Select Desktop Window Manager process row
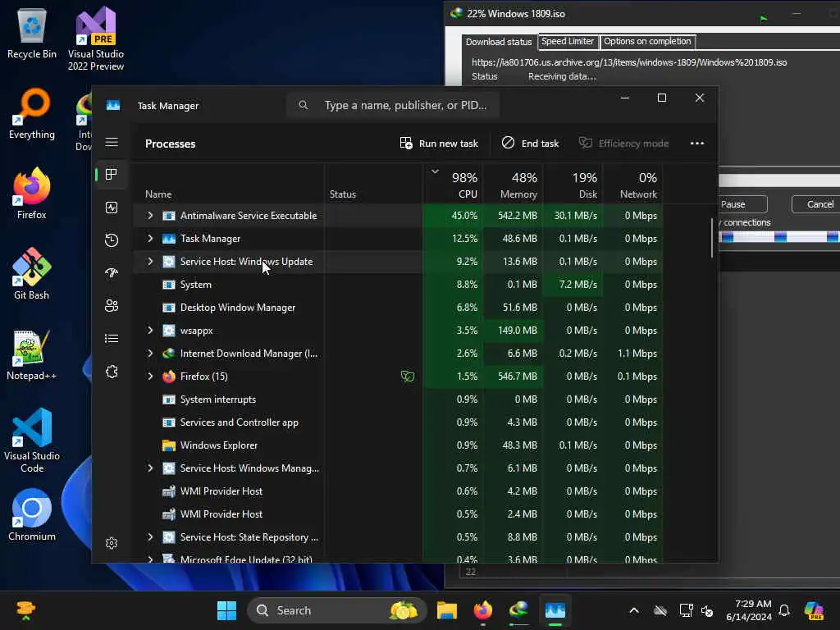840x630 pixels. coord(398,308)
